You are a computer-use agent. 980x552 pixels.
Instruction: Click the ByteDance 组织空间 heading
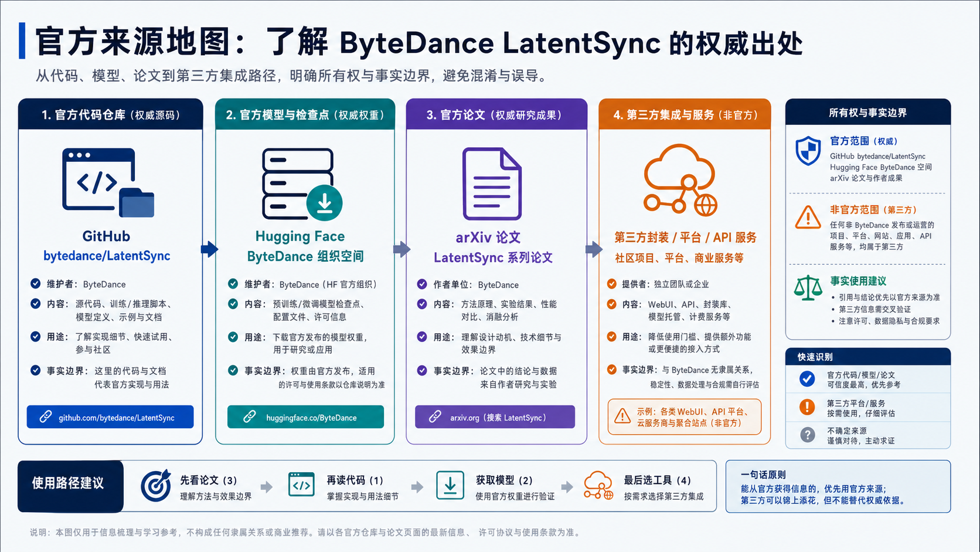click(305, 256)
